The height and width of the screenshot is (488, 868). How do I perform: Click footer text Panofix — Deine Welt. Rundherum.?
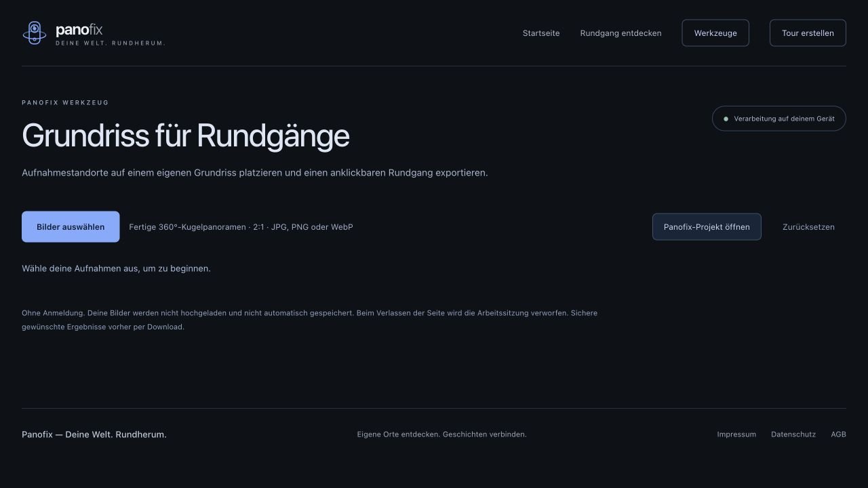(x=94, y=434)
